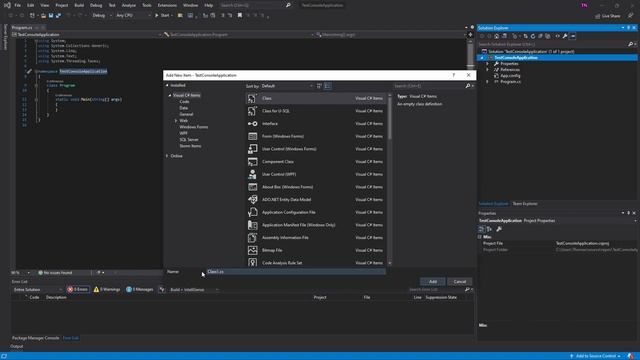Choose the Application Configuration File template

click(x=316, y=212)
